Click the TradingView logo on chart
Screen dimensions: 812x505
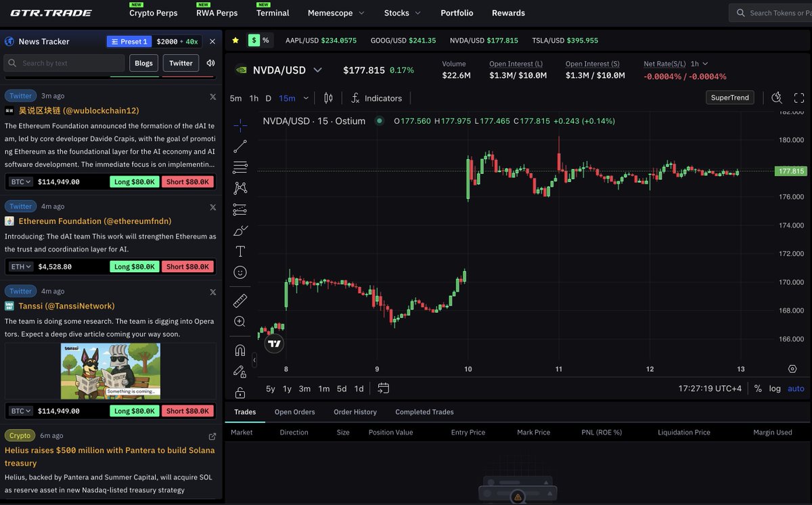[274, 344]
